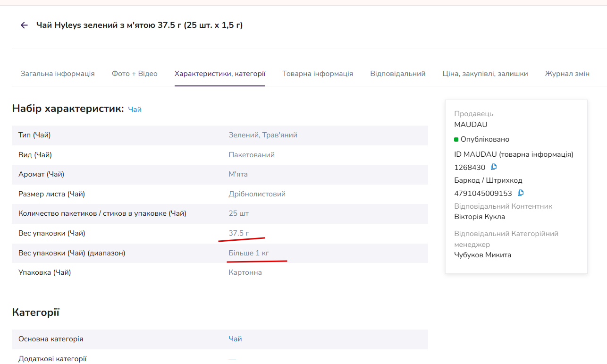
Task: Open the Журнал змін tab
Action: tap(567, 74)
